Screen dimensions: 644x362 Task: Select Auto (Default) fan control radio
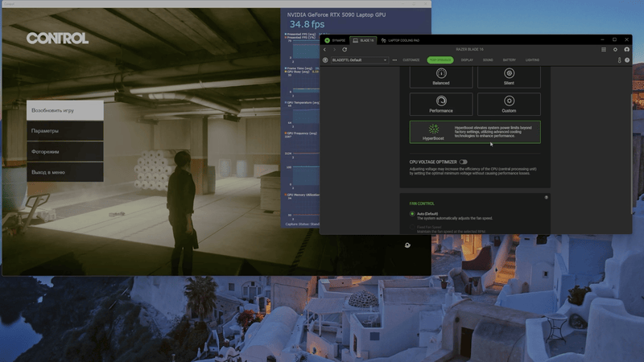[412, 214]
